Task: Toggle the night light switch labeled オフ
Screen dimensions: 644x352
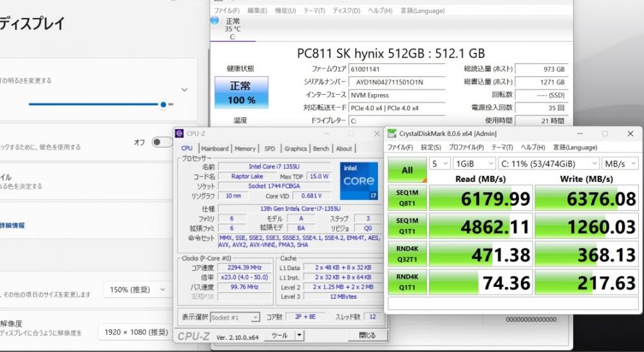Action: coord(162,142)
